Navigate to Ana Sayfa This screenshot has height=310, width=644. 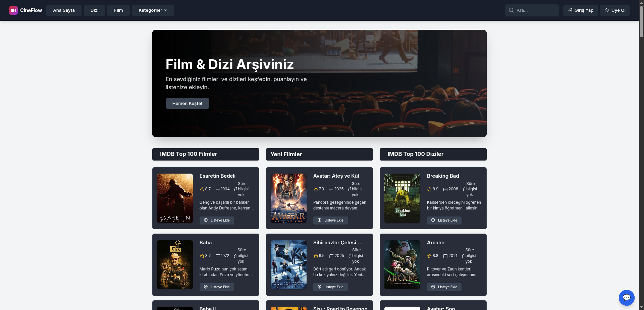click(64, 10)
